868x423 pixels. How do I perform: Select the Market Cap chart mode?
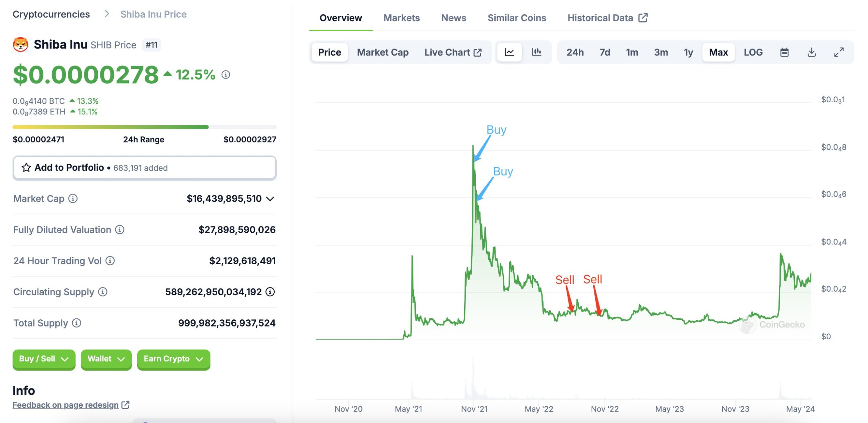tap(382, 52)
